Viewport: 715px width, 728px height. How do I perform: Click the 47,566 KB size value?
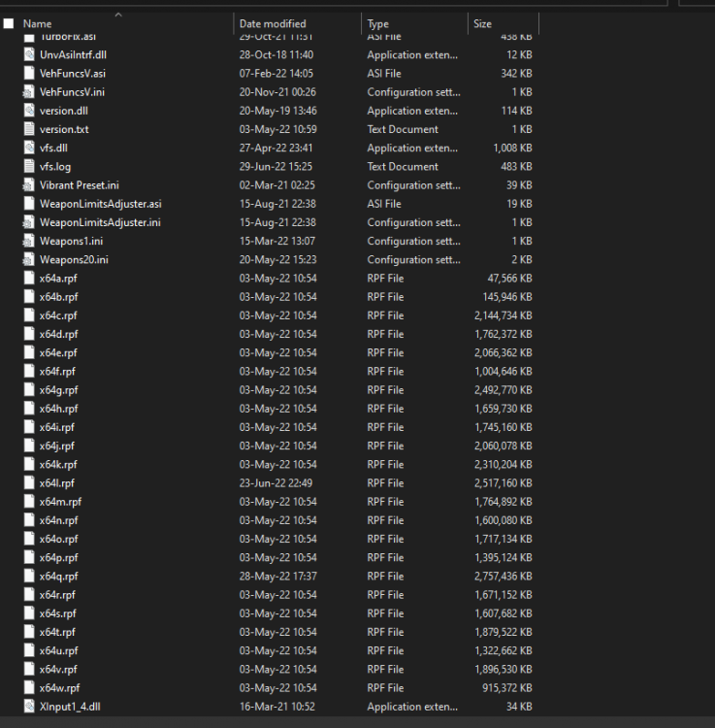pyautogui.click(x=509, y=279)
